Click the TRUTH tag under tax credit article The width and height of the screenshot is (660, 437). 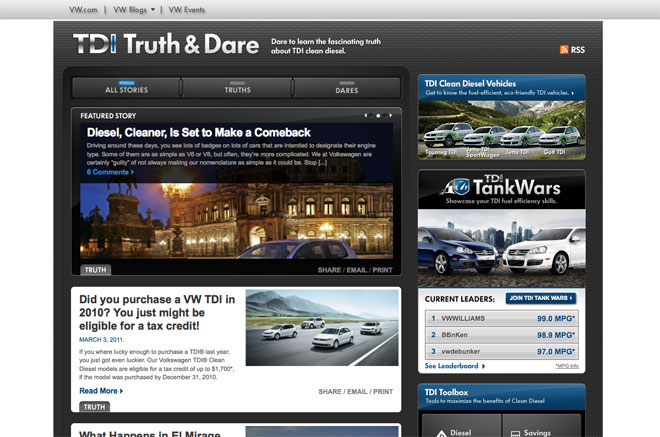pyautogui.click(x=94, y=407)
